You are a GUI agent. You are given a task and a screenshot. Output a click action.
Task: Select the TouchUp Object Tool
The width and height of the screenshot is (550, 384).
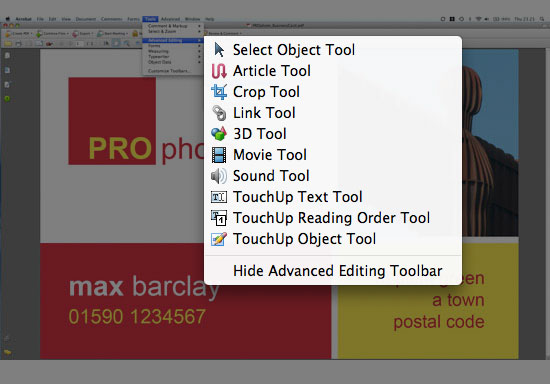(333, 239)
